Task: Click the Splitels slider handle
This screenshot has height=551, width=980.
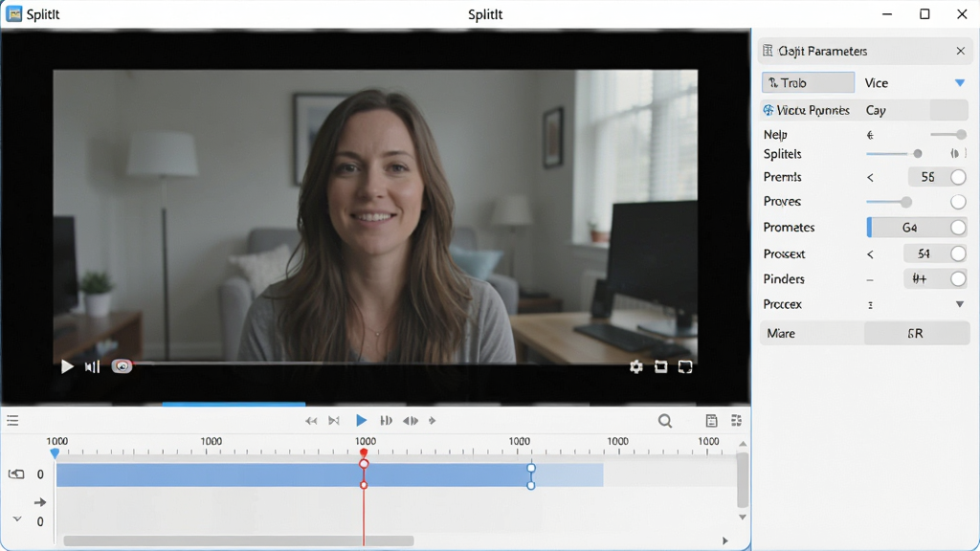Action: point(918,154)
